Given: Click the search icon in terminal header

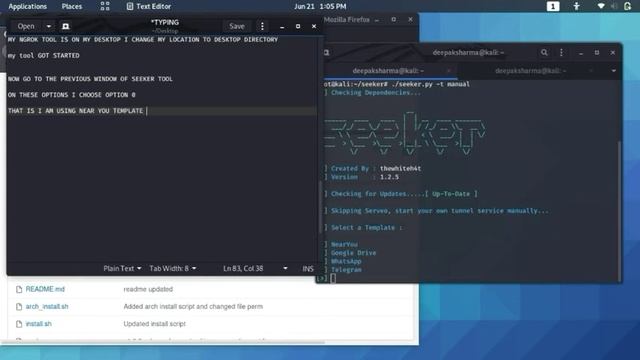Looking at the screenshot, I should (x=544, y=53).
